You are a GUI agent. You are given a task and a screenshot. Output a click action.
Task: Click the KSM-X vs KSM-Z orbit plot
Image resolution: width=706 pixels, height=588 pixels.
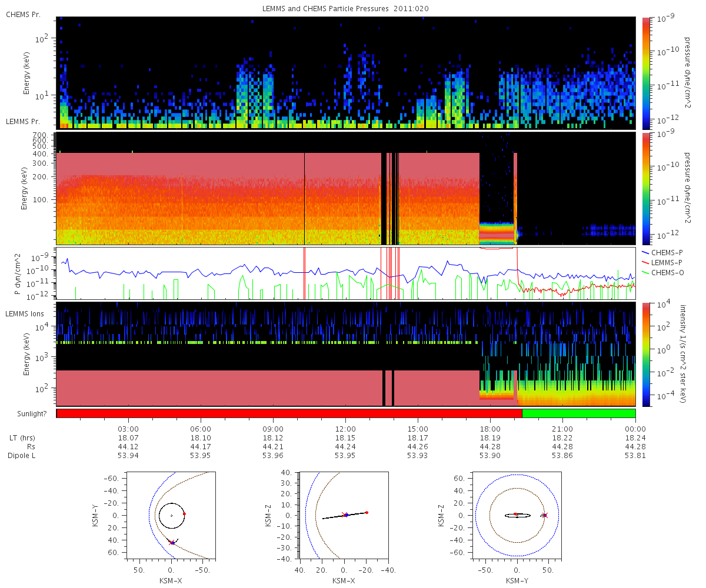(x=345, y=514)
